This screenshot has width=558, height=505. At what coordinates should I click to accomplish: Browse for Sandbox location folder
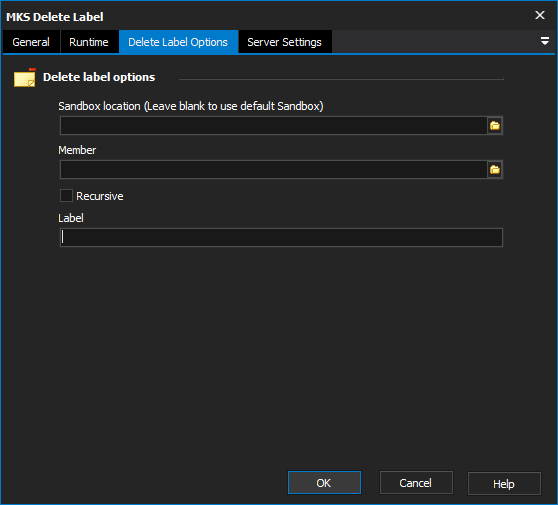click(x=495, y=126)
